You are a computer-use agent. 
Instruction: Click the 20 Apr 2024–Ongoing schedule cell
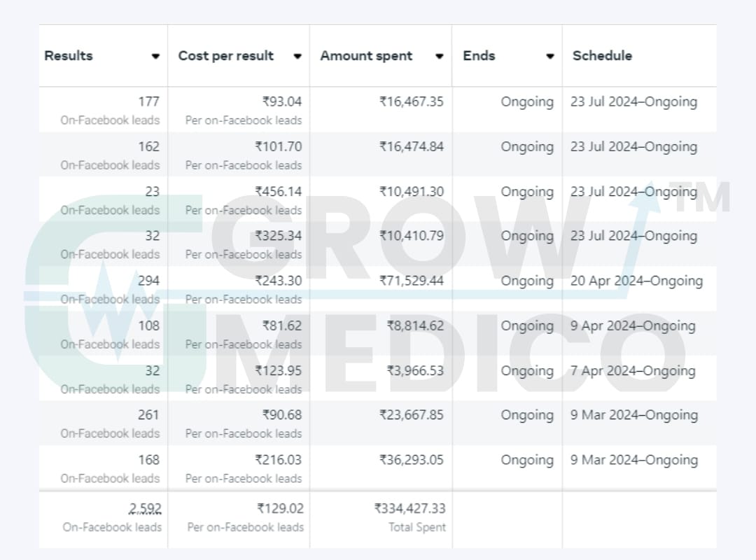636,281
